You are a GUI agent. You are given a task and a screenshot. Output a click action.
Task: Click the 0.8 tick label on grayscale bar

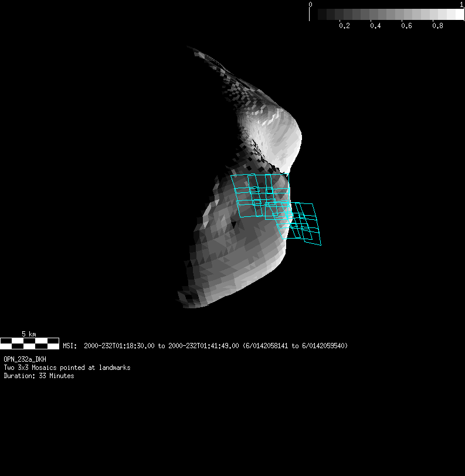[437, 26]
